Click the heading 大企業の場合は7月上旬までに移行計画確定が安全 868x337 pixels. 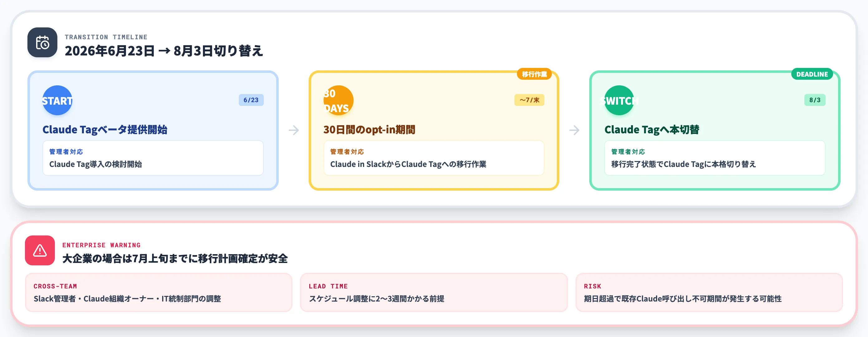pos(175,259)
